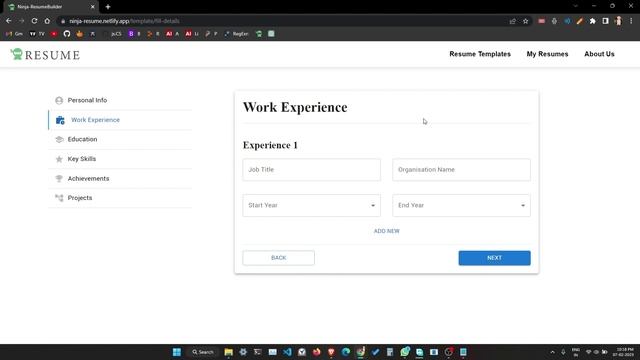Open About Us in navbar
The height and width of the screenshot is (360, 640).
599,54
